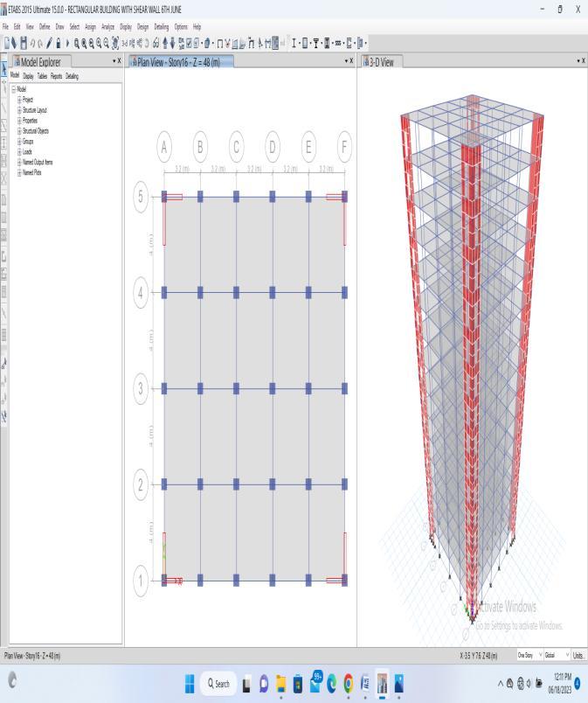Click the pencil Refresh/Edit icon
The width and height of the screenshot is (588, 703).
[x=49, y=43]
